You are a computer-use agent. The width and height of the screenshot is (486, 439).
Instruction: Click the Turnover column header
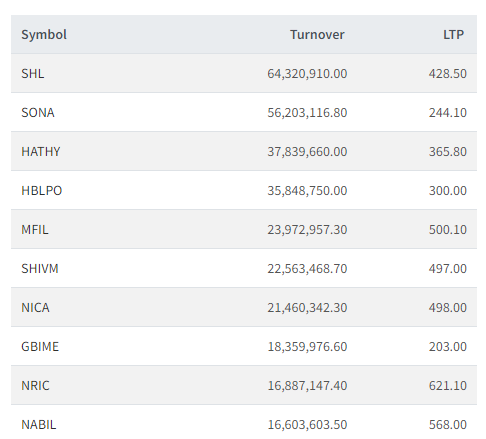pyautogui.click(x=317, y=35)
